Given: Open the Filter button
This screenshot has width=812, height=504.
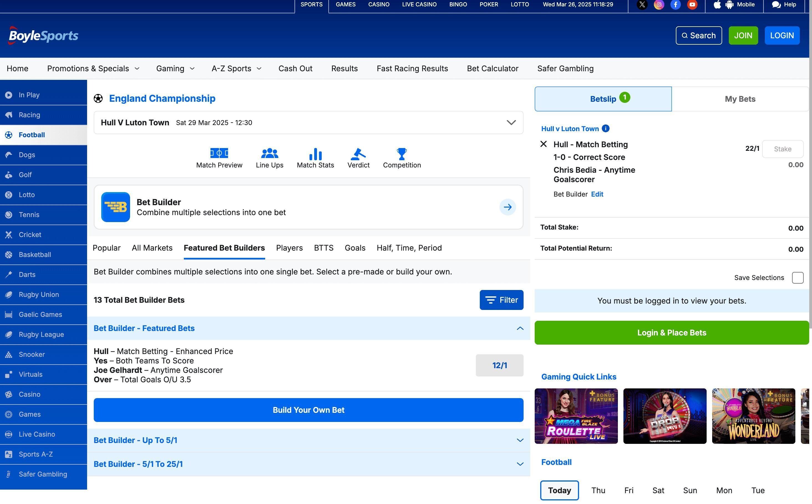Looking at the screenshot, I should [x=501, y=300].
